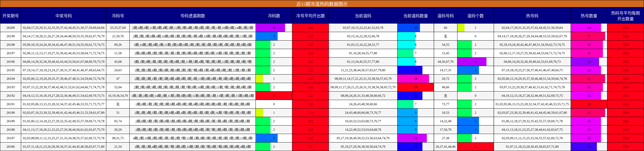
Task: Select cold numbers cell 21,50,76
Action: [118, 36]
